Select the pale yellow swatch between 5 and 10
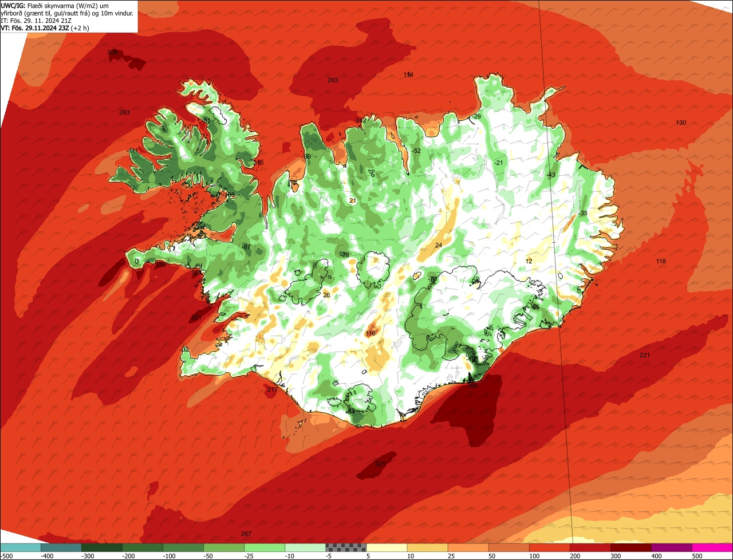 tap(387, 547)
